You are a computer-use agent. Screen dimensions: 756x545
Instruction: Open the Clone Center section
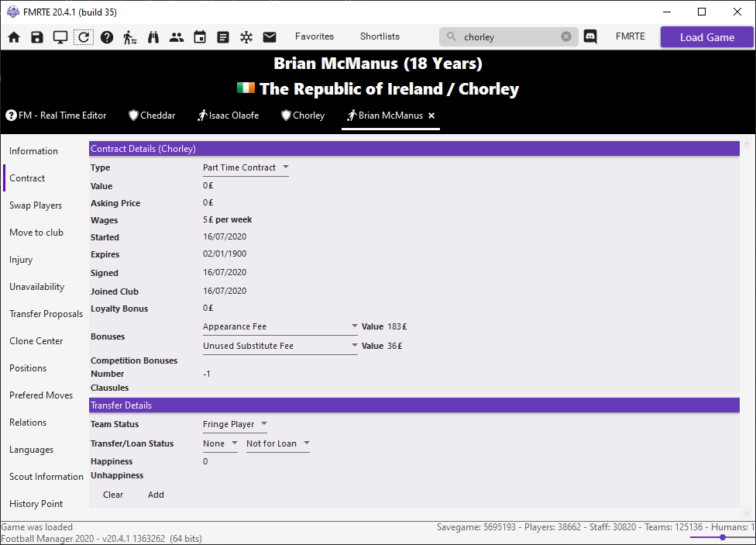pos(36,341)
